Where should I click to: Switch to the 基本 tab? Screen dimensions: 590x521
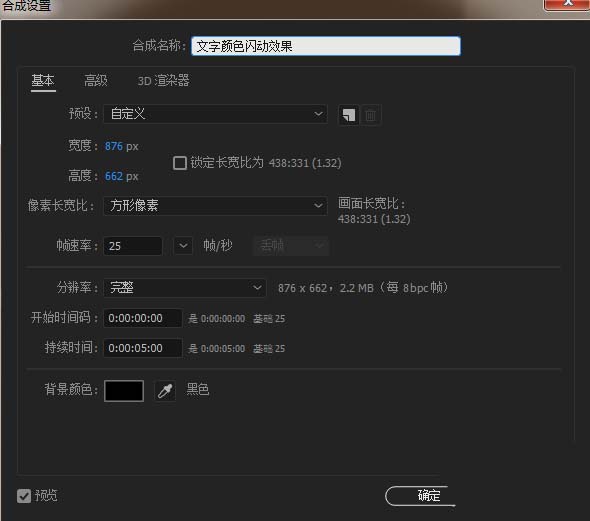pyautogui.click(x=43, y=81)
